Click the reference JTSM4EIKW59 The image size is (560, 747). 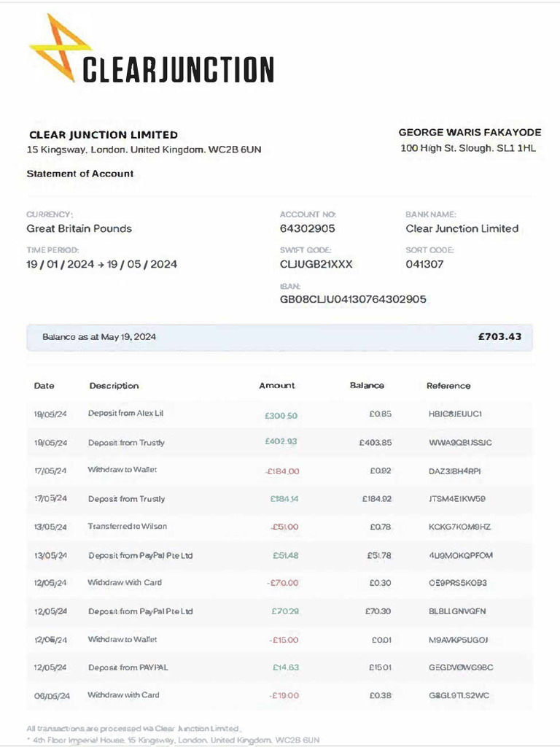457,499
